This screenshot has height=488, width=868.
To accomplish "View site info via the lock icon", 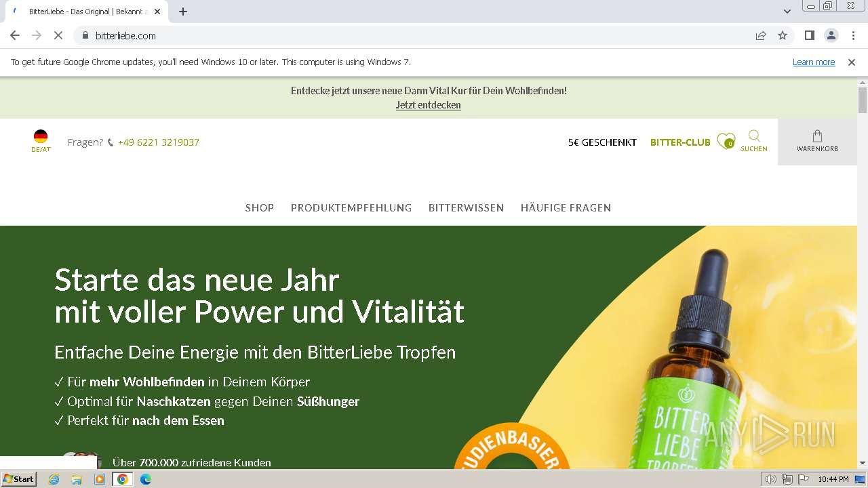I will (85, 35).
